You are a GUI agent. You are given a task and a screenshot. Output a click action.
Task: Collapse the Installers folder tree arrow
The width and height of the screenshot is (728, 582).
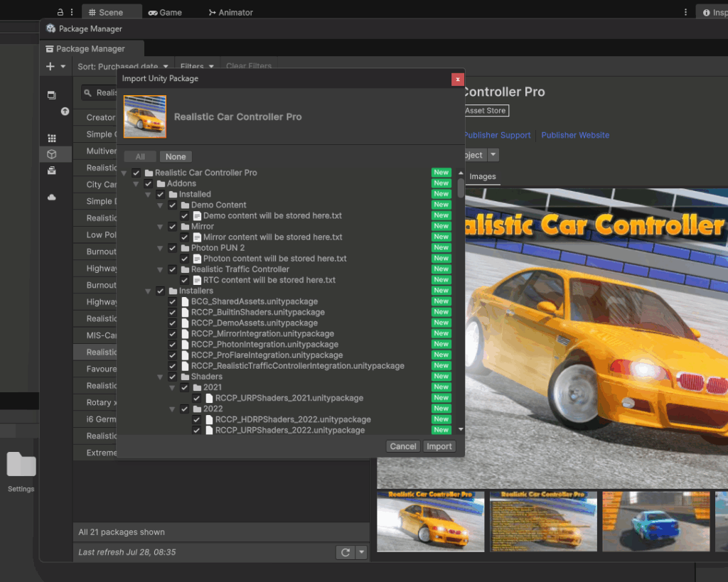pyautogui.click(x=149, y=291)
